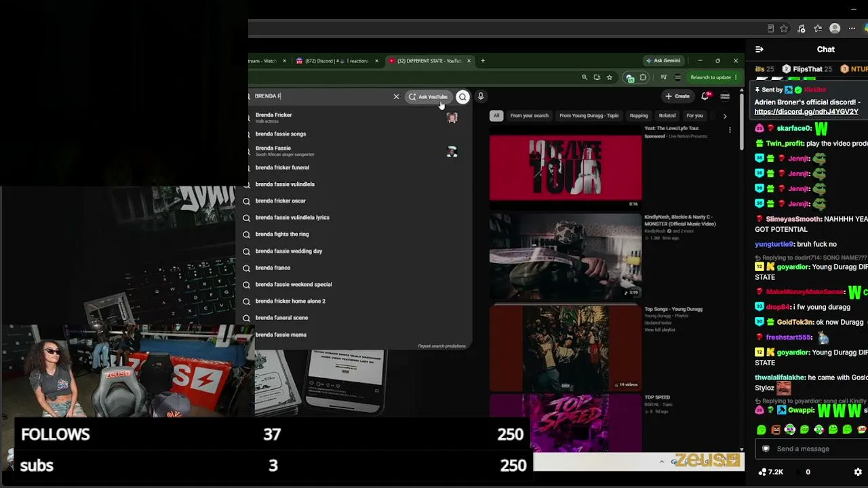Open the chat settings gear
The image size is (868, 488).
(x=858, y=472)
